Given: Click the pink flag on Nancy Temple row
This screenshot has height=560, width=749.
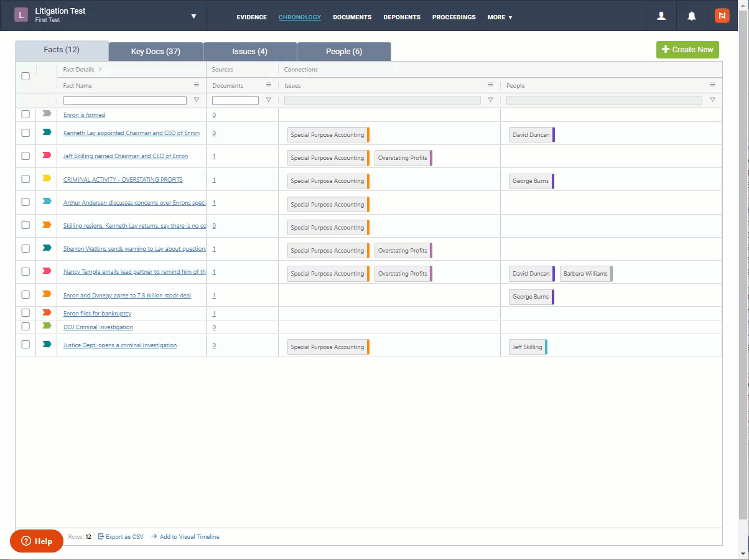Looking at the screenshot, I should (x=47, y=271).
